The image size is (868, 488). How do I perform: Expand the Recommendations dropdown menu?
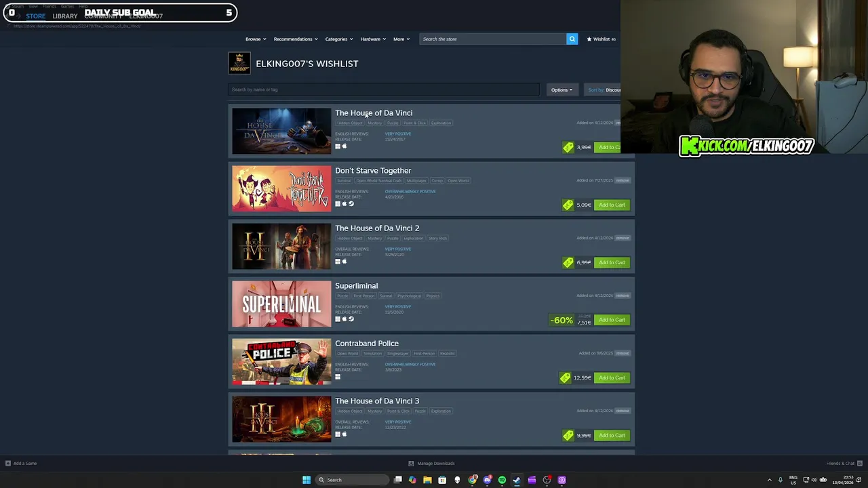(296, 39)
